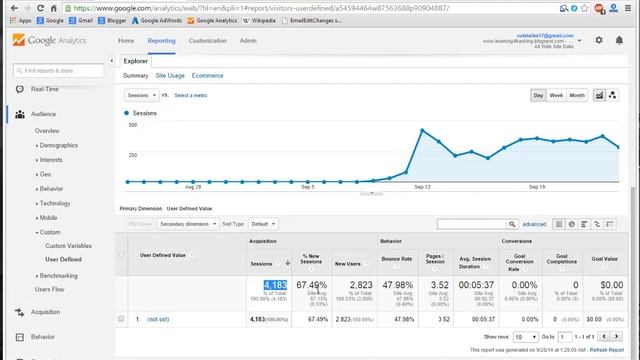Click the advanced filter link
640x360 pixels.
[x=534, y=224]
